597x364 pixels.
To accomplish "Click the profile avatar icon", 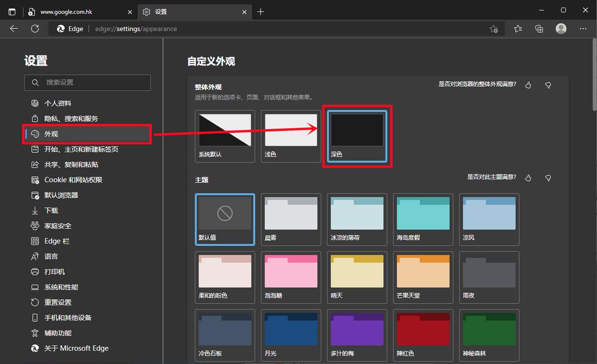I will pos(561,29).
